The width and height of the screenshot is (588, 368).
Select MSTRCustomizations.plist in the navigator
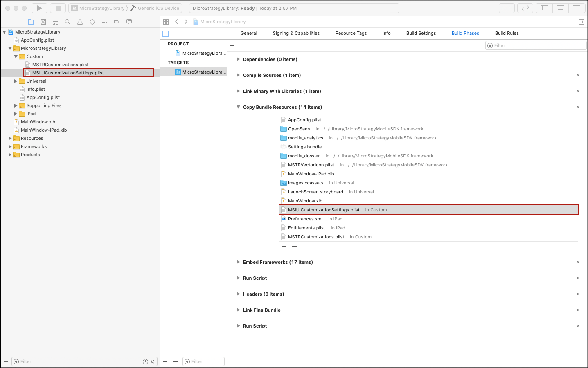pyautogui.click(x=61, y=65)
